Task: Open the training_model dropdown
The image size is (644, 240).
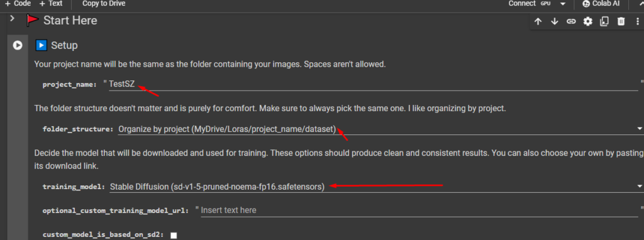Action: (x=377, y=187)
